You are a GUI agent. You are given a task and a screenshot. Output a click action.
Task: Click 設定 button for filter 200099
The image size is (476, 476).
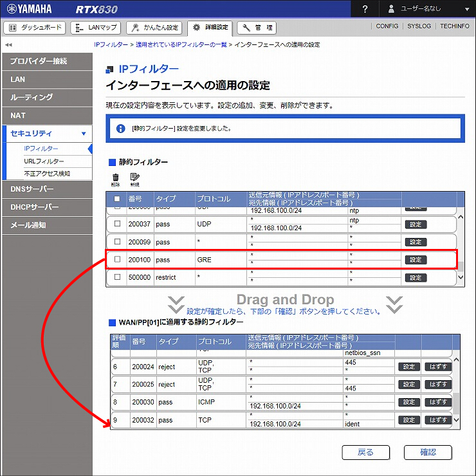tap(416, 243)
